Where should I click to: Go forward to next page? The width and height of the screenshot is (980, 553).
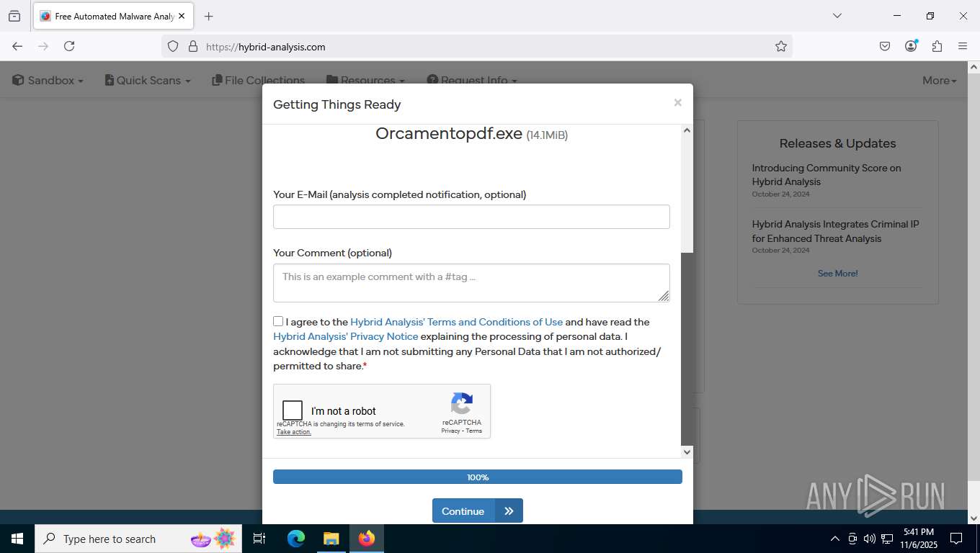pyautogui.click(x=43, y=46)
